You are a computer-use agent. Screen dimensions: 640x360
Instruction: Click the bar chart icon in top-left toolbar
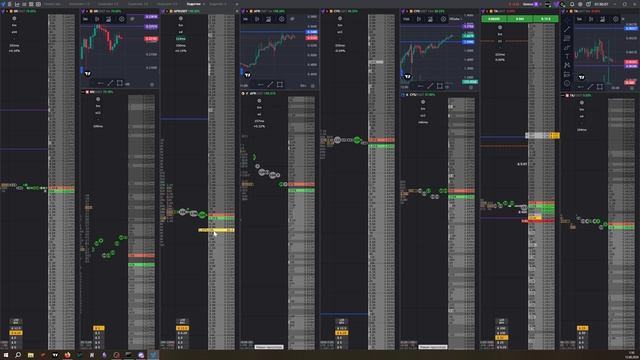coord(17,4)
